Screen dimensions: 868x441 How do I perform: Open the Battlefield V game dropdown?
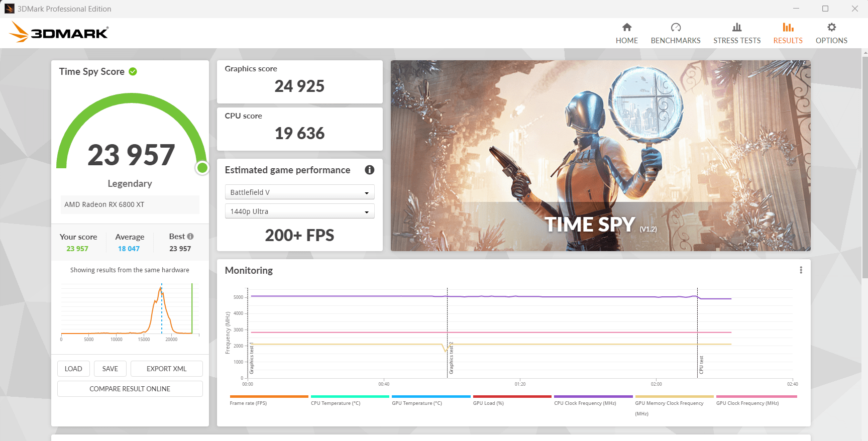(x=299, y=192)
